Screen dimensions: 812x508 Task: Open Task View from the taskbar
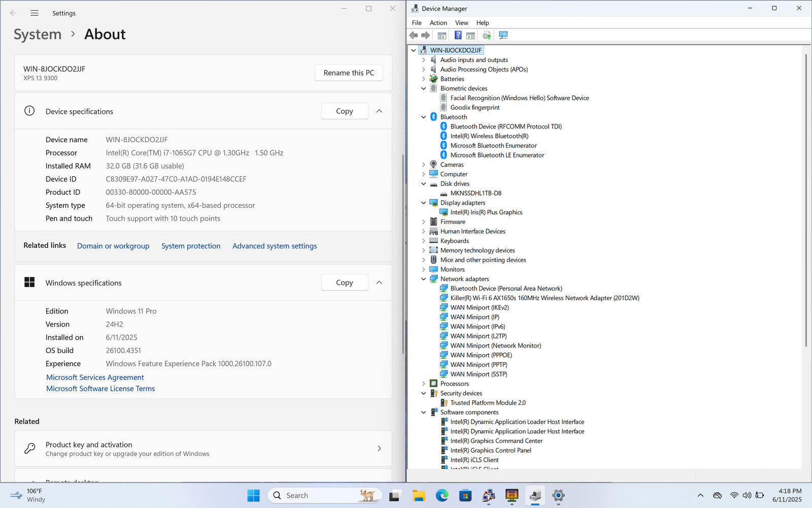394,495
